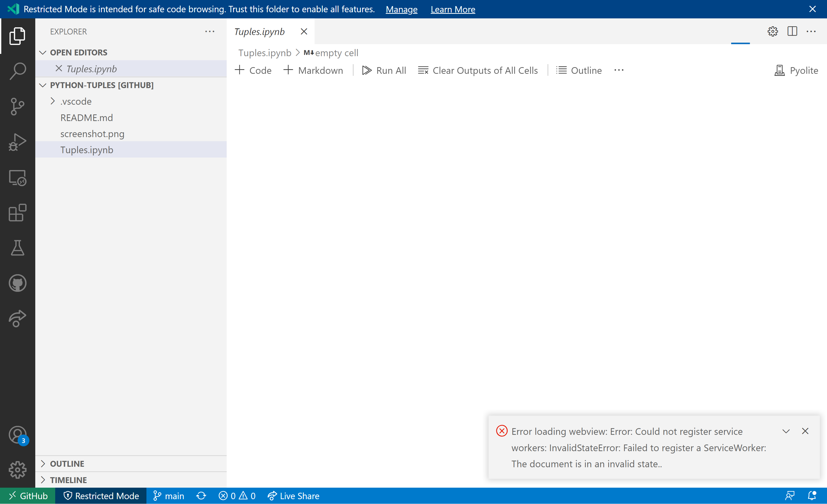Open the Learn More link

click(453, 9)
